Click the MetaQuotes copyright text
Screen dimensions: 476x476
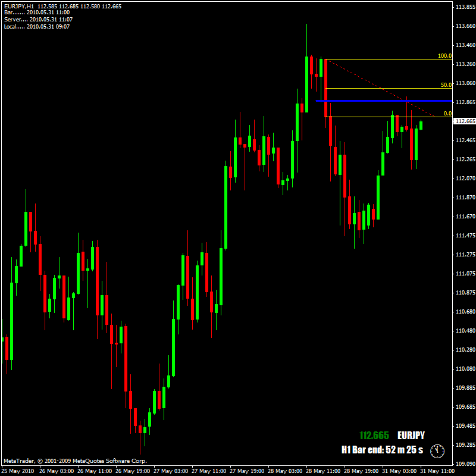(x=76, y=461)
